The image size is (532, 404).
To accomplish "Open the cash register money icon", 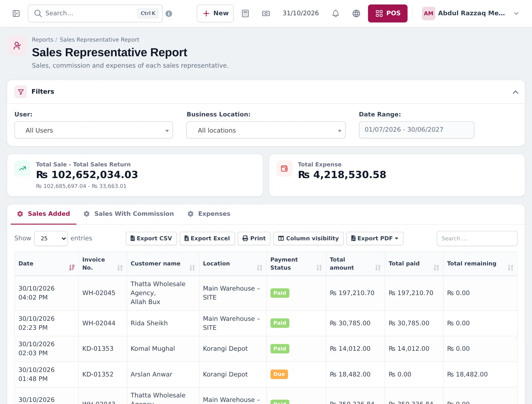I will coord(266,13).
